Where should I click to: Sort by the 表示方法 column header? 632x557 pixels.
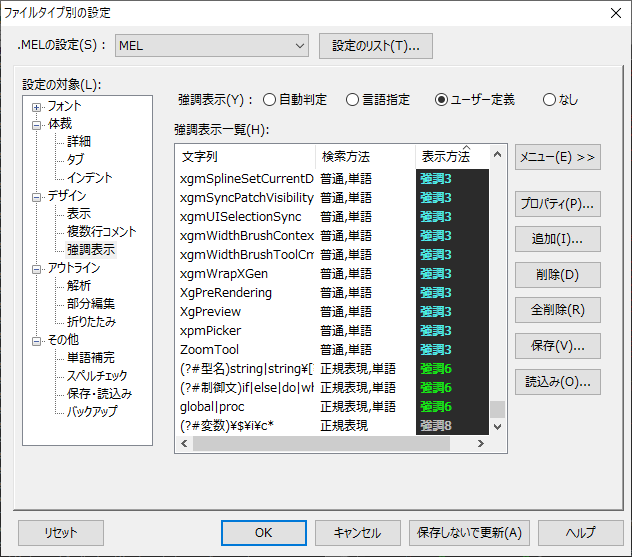point(452,156)
